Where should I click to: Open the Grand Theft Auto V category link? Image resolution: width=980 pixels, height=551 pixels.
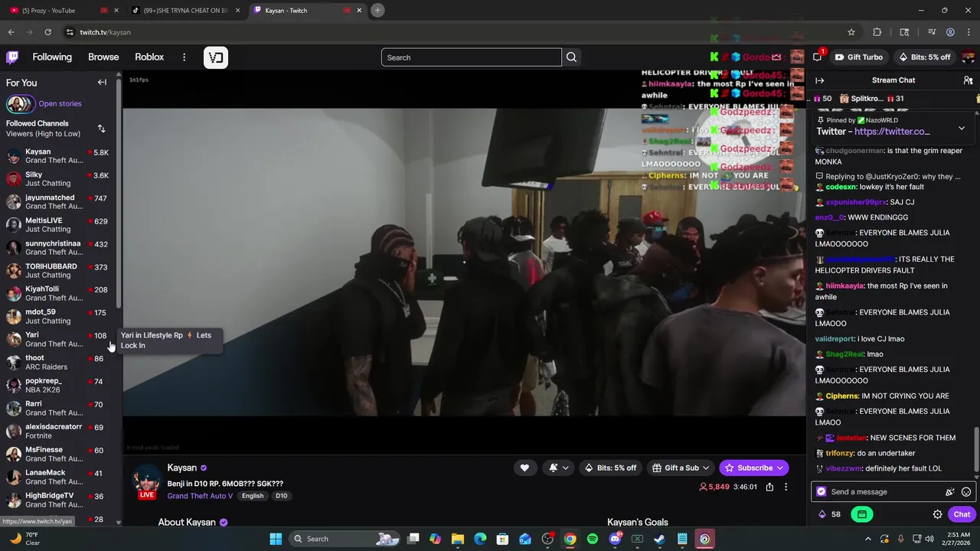tap(200, 496)
